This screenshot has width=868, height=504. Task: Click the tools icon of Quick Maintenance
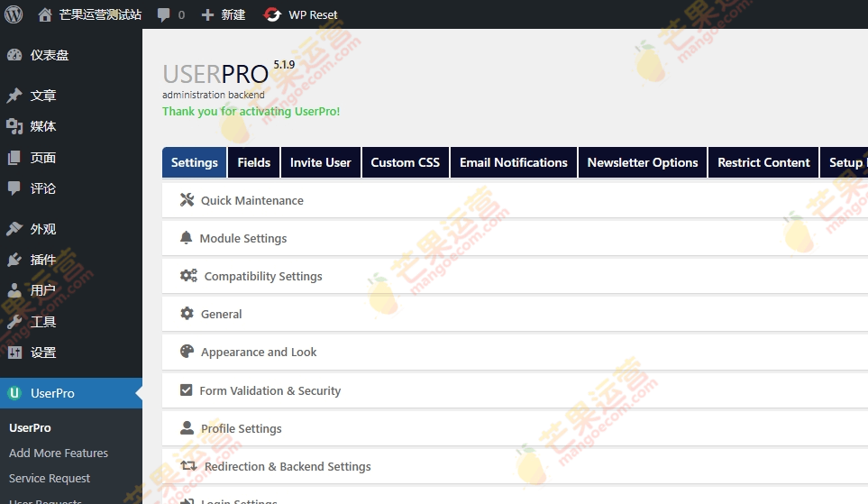(x=187, y=200)
